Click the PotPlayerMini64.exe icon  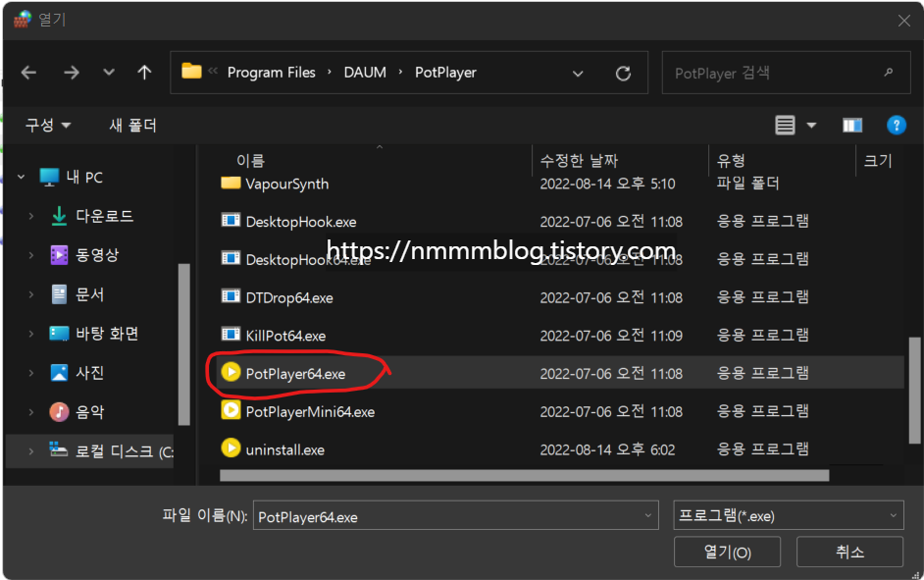coord(231,410)
